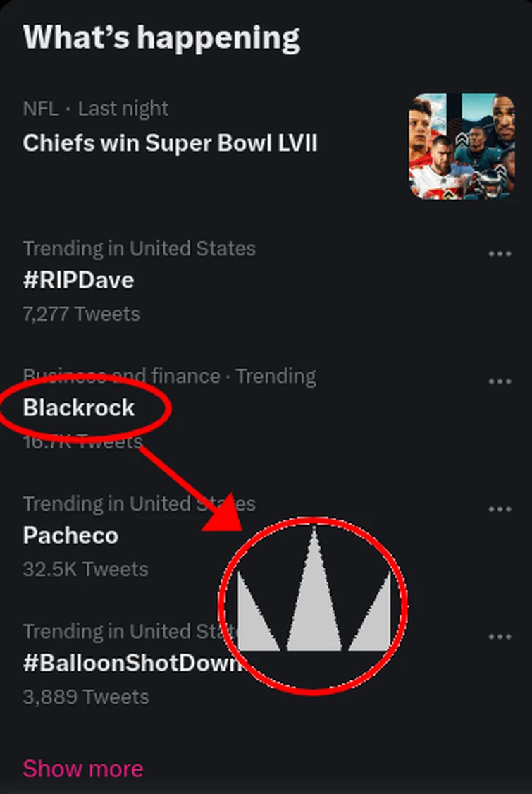Screen dimensions: 532x794
Task: Open more options for #RIPDave trend
Action: (x=500, y=254)
